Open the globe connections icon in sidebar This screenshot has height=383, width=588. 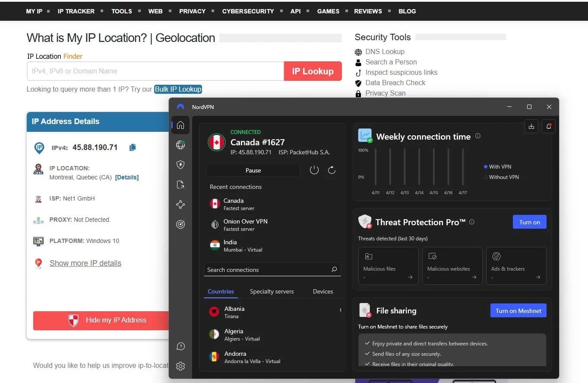(180, 145)
